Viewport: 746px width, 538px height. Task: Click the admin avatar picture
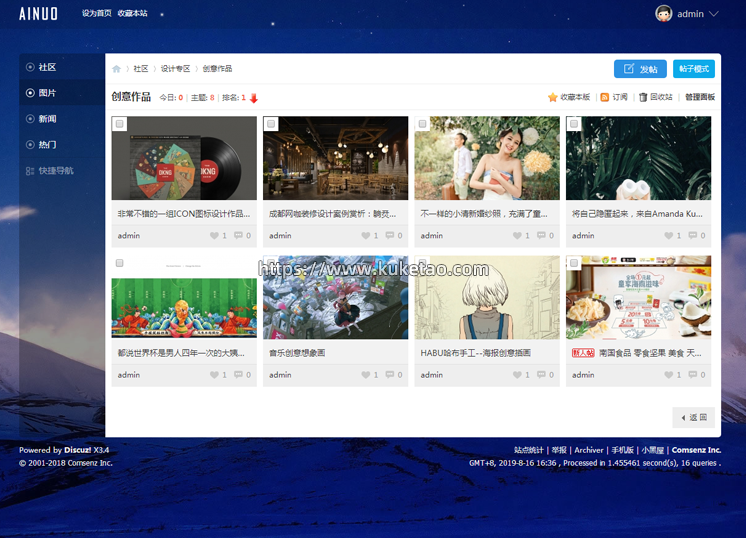[664, 13]
